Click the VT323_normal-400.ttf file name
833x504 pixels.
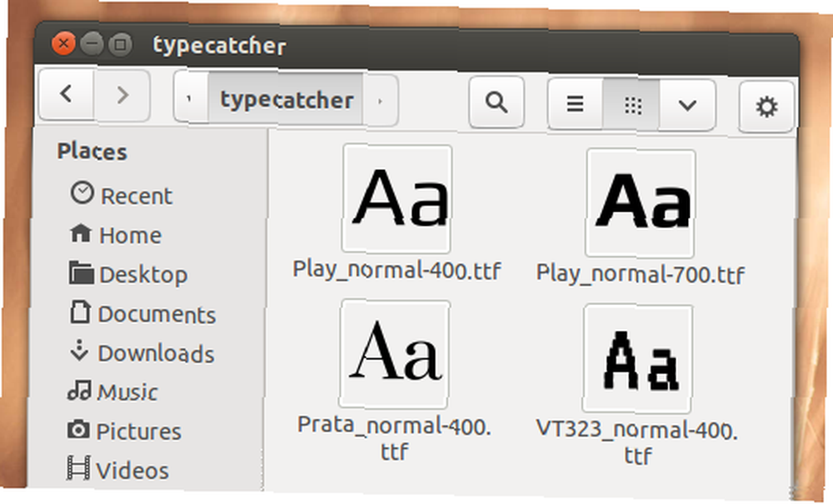click(637, 442)
